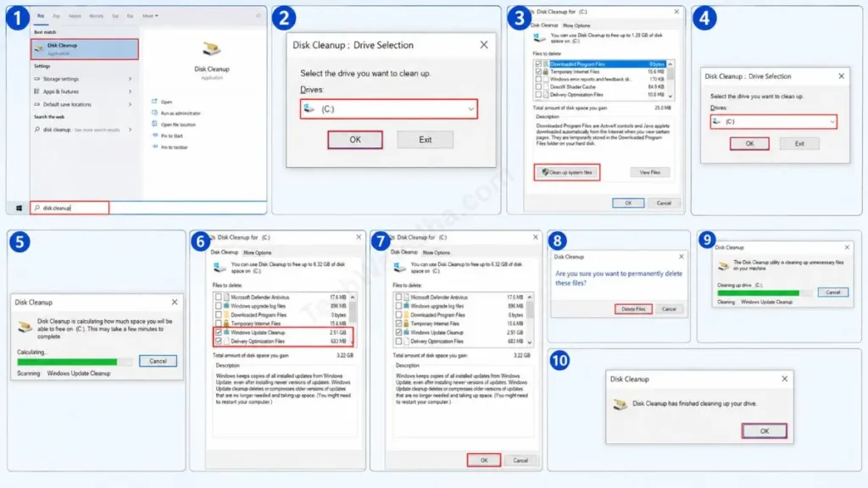Check Delivery Optimization Files 10.8 MB checkbox
The image size is (868, 488).
click(x=538, y=95)
